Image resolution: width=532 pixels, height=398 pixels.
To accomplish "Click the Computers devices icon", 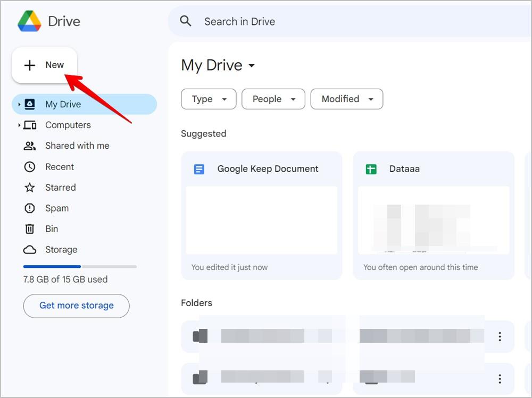I will coord(30,125).
